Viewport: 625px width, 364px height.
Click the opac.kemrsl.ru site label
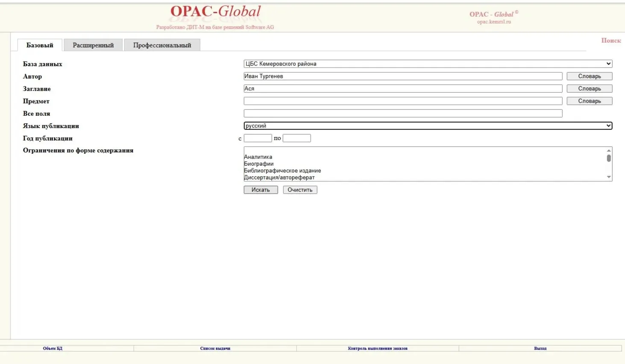coord(494,22)
